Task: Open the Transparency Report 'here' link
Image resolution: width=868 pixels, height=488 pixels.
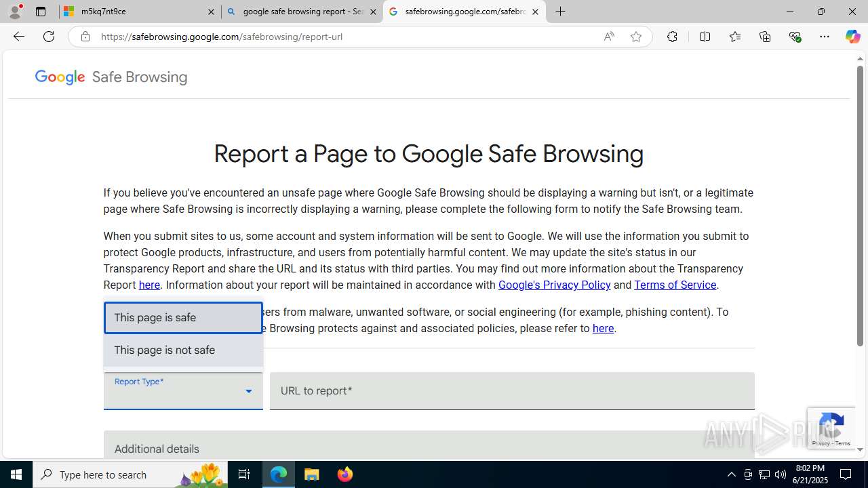Action: pos(149,285)
